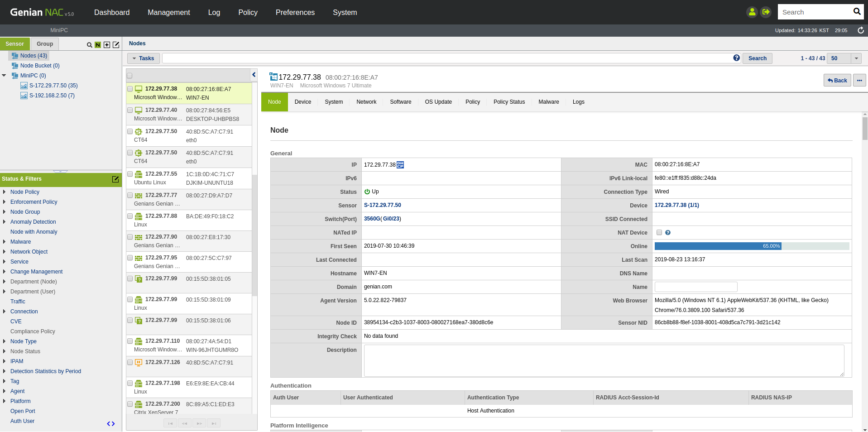Screen dimensions: 868x432
Task: Open sensor link S-172.29.77.50 in General
Action: coord(382,205)
